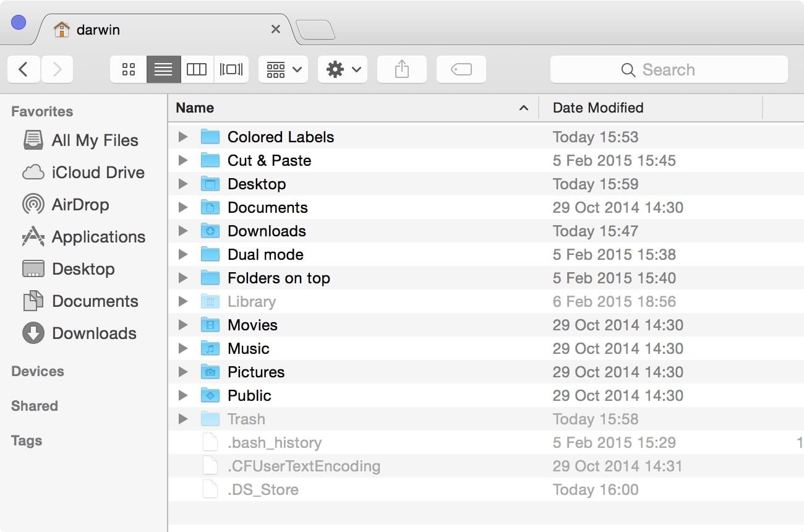The width and height of the screenshot is (804, 532).
Task: Open Downloads in the Favorites sidebar
Action: pyautogui.click(x=94, y=333)
